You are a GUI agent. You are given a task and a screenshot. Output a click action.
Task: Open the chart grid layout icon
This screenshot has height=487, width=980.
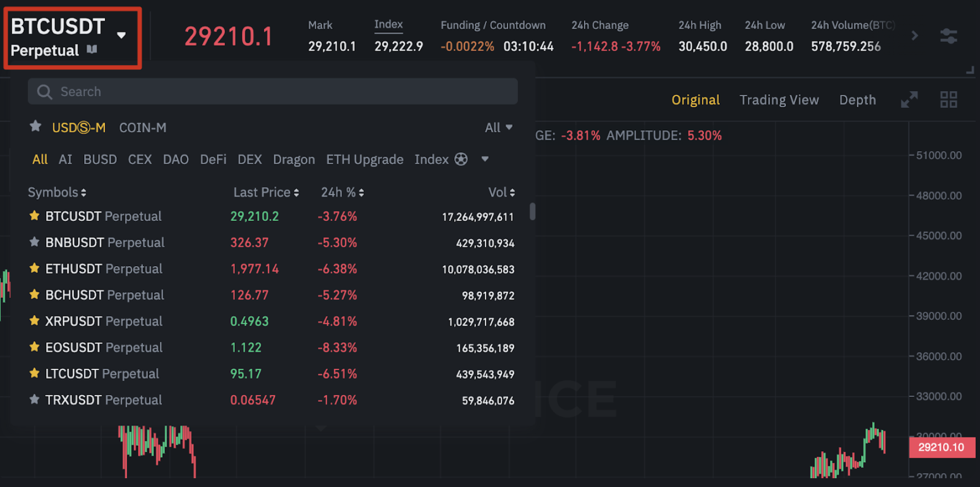948,99
